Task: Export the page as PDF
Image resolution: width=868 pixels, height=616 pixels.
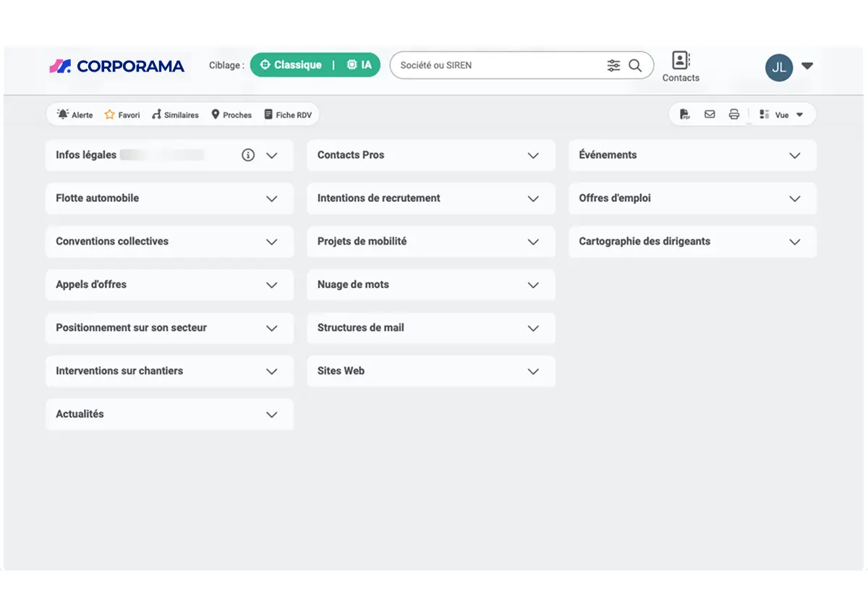Action: 685,114
